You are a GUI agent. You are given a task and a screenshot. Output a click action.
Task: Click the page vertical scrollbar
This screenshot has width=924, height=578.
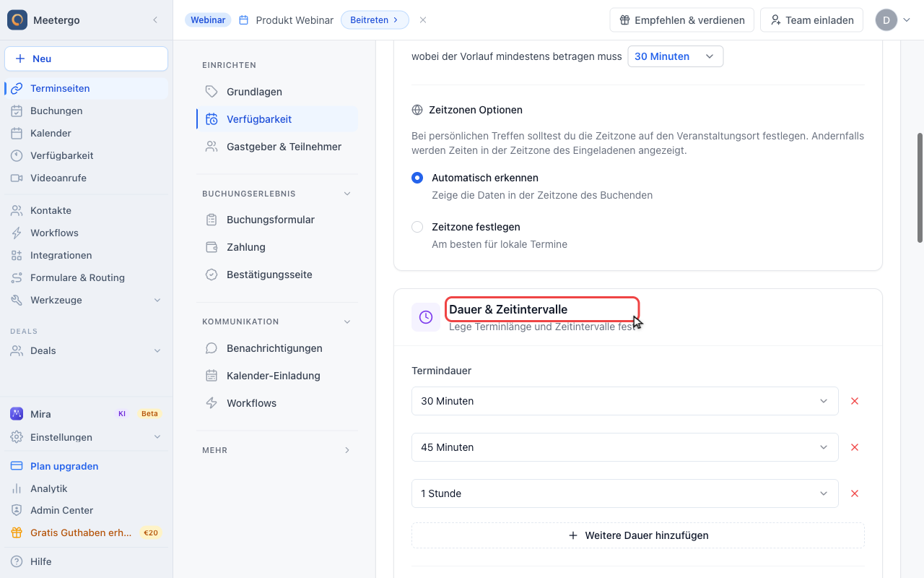click(x=920, y=188)
